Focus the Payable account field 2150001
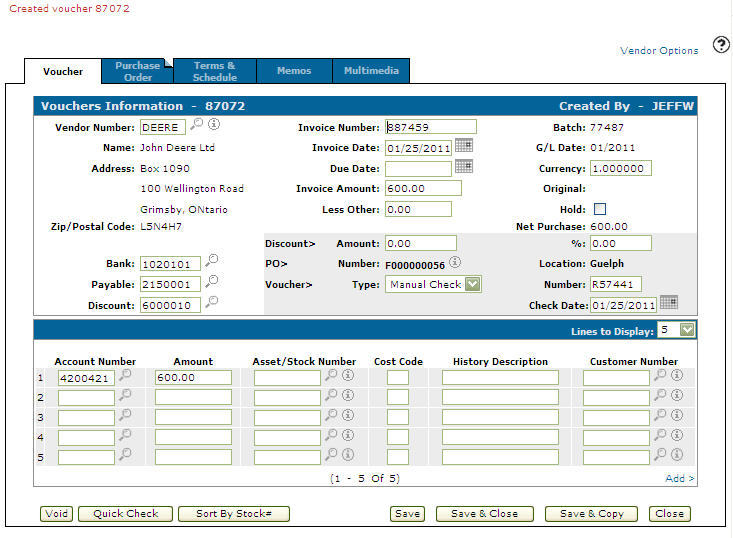Viewport: 733px width, 538px height. [170, 284]
